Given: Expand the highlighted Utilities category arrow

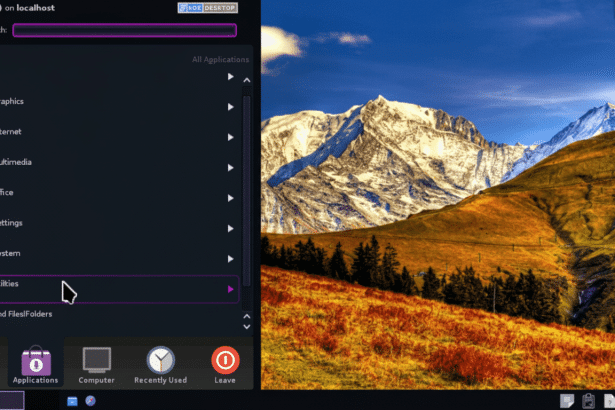Looking at the screenshot, I should (231, 289).
